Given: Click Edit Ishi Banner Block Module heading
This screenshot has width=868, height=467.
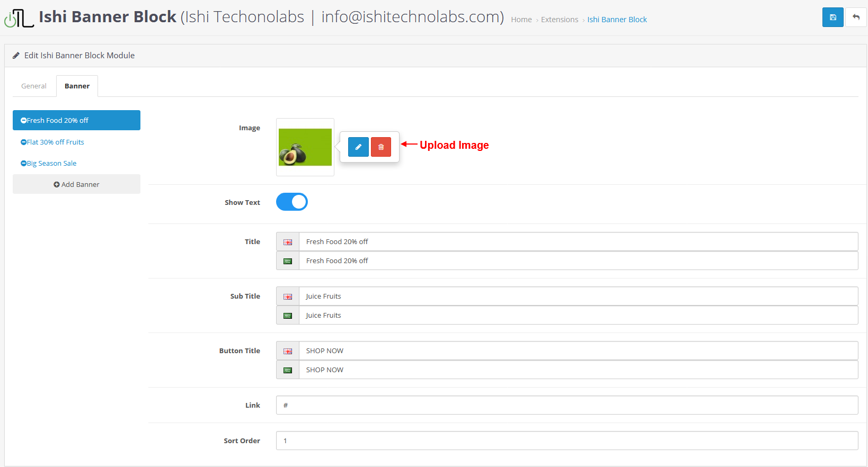Looking at the screenshot, I should 79,56.
